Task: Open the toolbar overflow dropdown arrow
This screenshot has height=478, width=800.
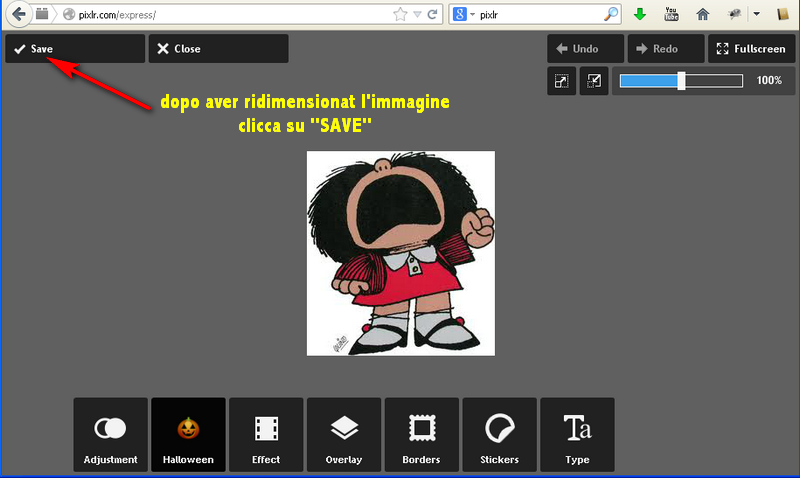Action: coord(757,14)
